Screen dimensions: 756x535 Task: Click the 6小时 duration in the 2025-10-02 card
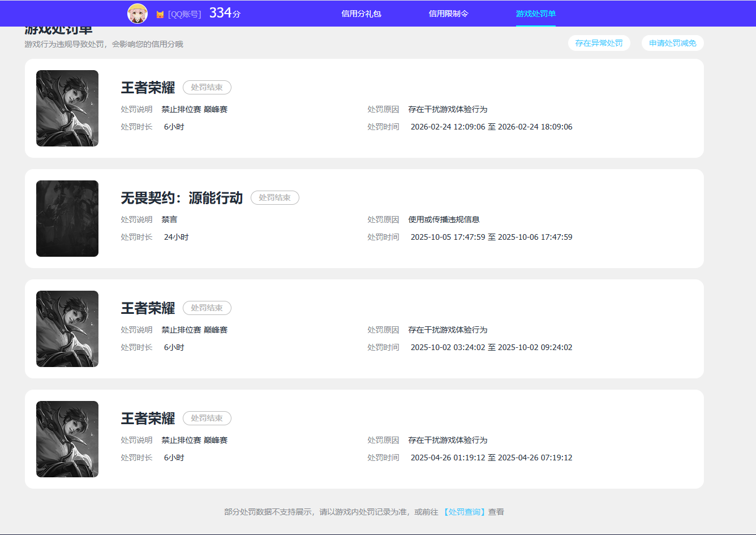(x=174, y=347)
